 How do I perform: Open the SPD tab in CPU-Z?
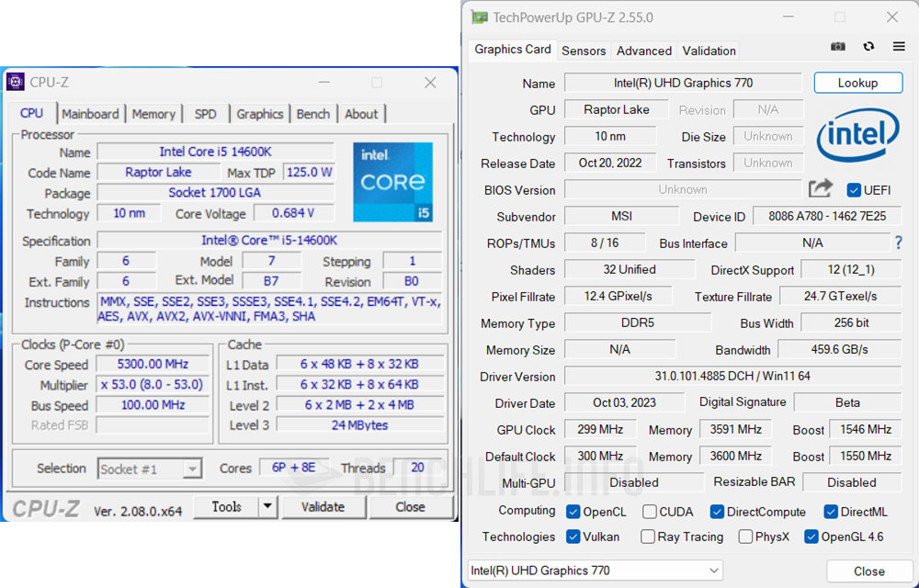coord(205,114)
